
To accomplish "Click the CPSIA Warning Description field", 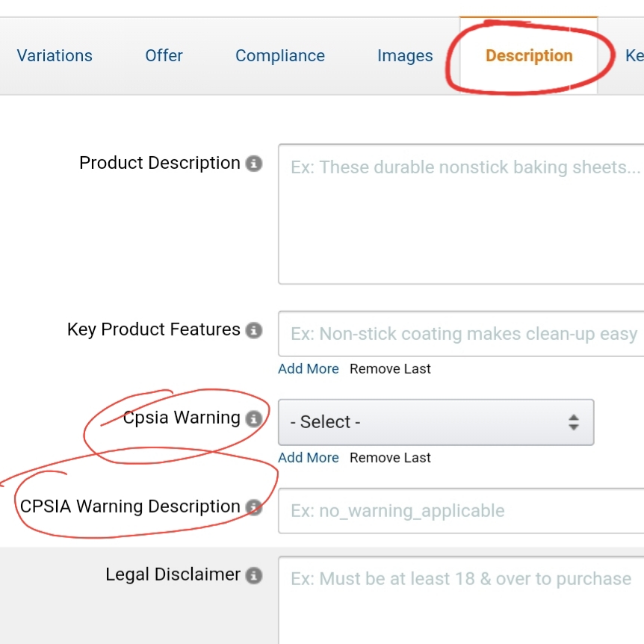I will (x=461, y=511).
